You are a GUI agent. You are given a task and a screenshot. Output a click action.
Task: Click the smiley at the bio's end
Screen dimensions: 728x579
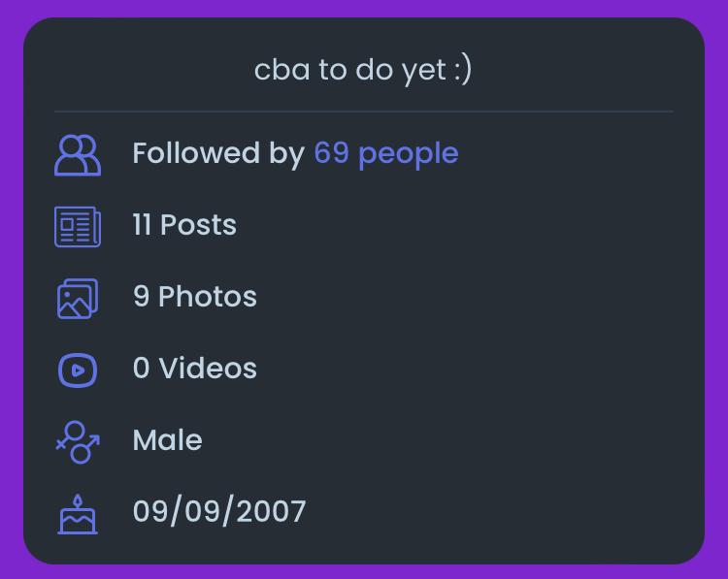pyautogui.click(x=462, y=70)
